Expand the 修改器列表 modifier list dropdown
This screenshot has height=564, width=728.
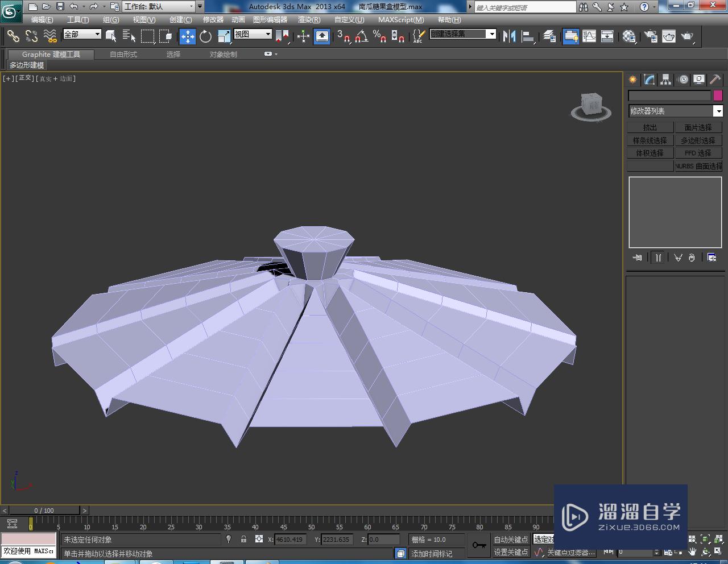[x=718, y=111]
